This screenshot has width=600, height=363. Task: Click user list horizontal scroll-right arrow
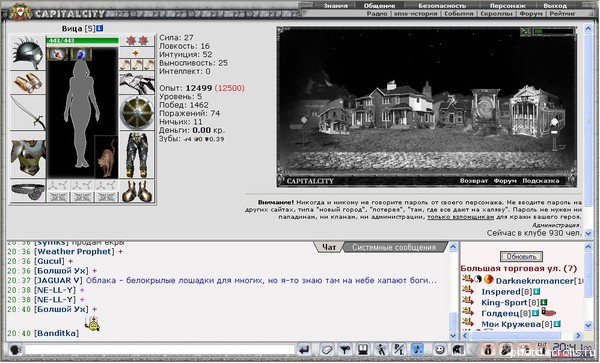[578, 335]
